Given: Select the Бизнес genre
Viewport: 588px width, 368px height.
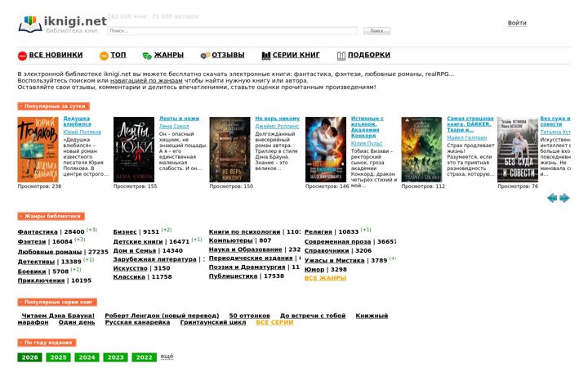Looking at the screenshot, I should coord(125,232).
